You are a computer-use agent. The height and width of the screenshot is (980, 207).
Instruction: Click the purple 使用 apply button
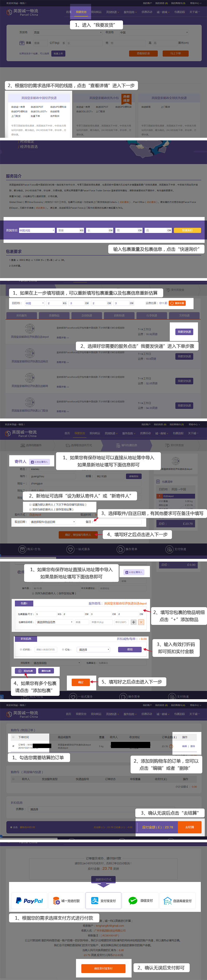click(x=129, y=649)
